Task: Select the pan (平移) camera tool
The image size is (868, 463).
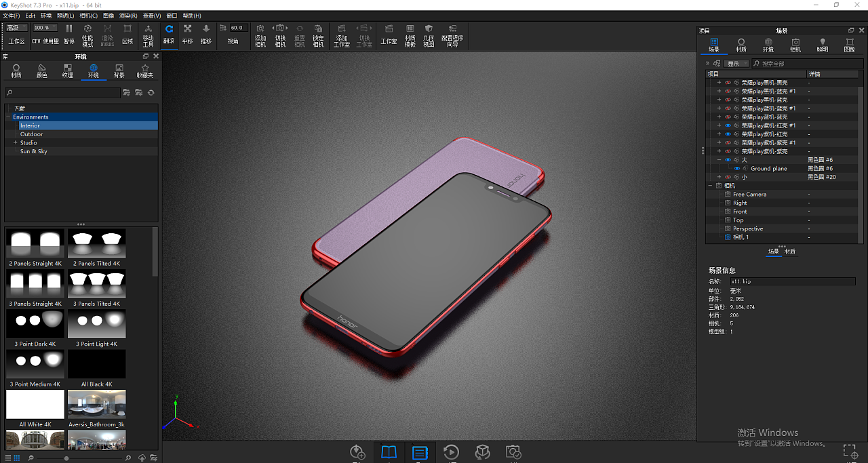Action: pyautogui.click(x=188, y=33)
